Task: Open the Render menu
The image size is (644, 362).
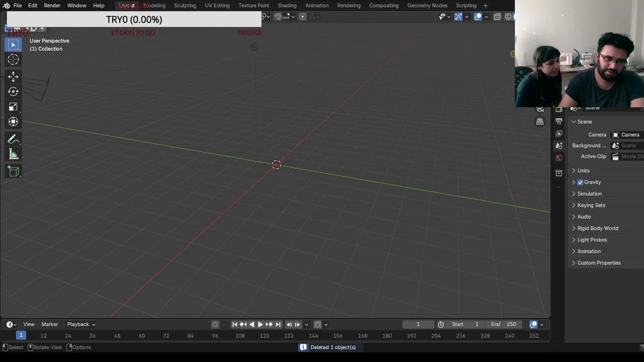Action: pyautogui.click(x=52, y=6)
